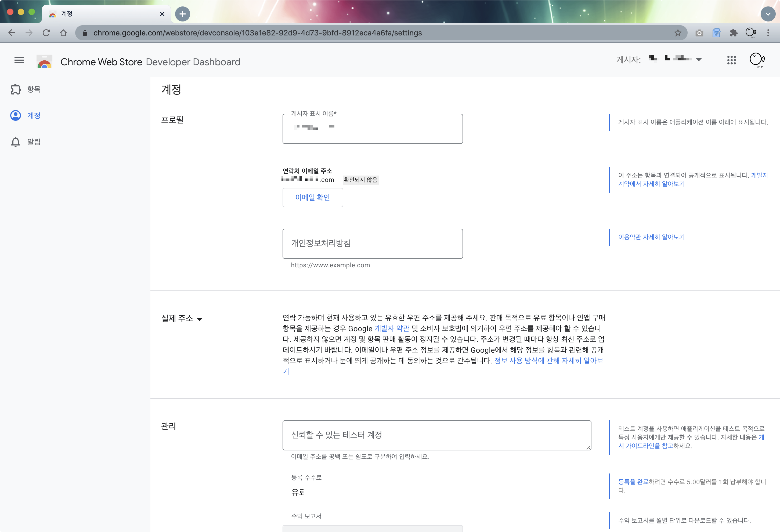The image size is (780, 532).
Task: Open 이용약관 자세히 알아보기 link
Action: click(651, 237)
